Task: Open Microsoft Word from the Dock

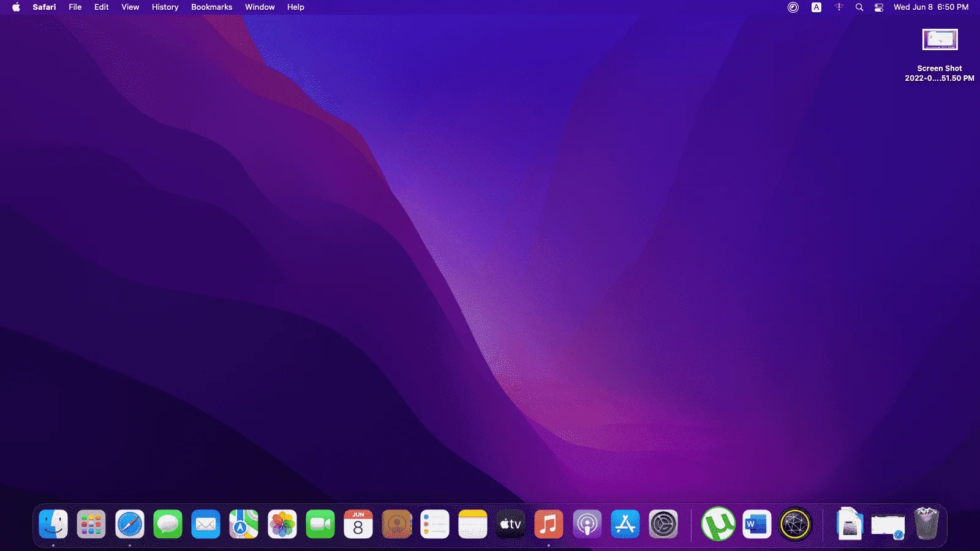Action: 757,525
